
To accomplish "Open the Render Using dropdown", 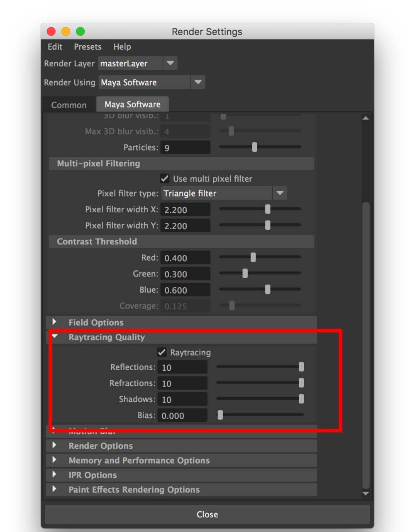I will coord(151,82).
